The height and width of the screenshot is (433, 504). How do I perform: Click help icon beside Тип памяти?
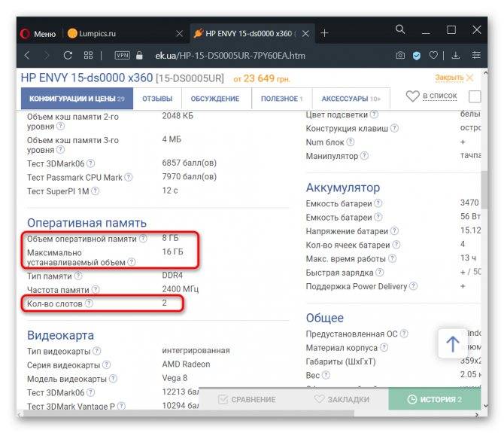tap(78, 276)
